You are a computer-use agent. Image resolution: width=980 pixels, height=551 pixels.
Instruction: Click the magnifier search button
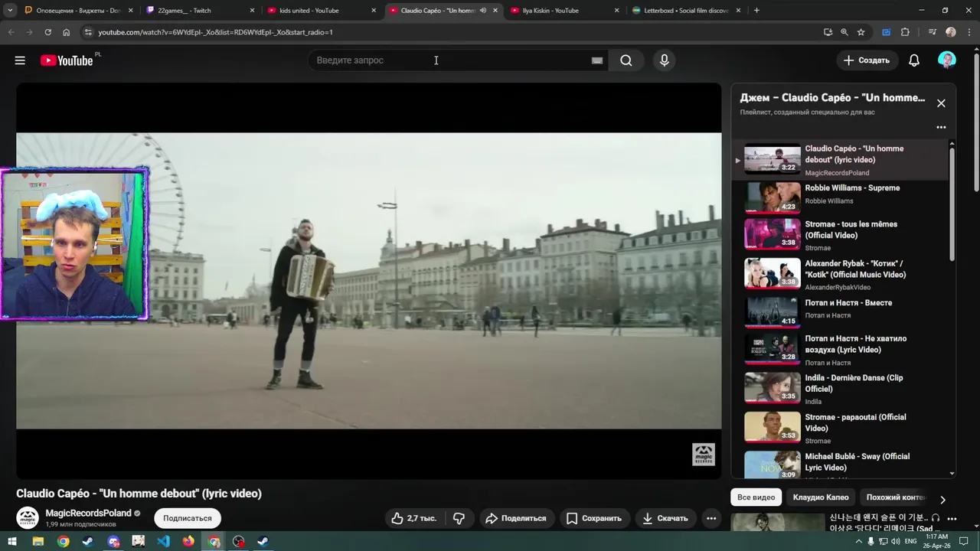coord(626,60)
